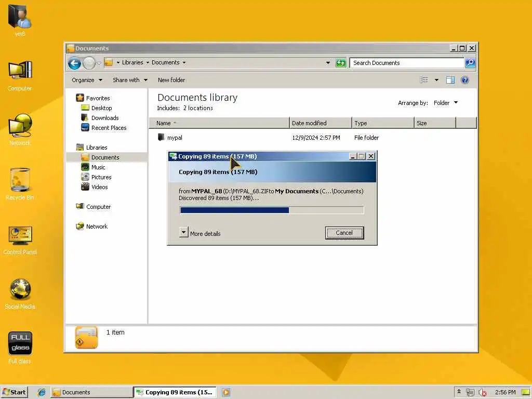Image resolution: width=532 pixels, height=399 pixels.
Task: Open Explorer help question mark icon
Action: pyautogui.click(x=465, y=80)
